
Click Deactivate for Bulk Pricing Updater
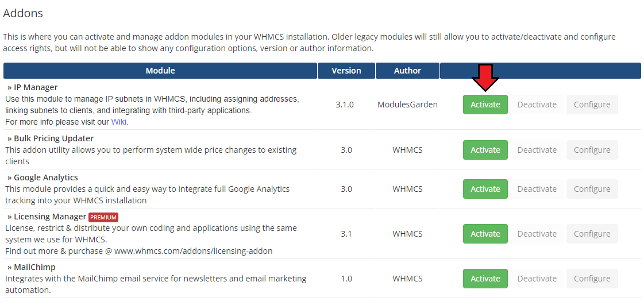pyautogui.click(x=537, y=150)
